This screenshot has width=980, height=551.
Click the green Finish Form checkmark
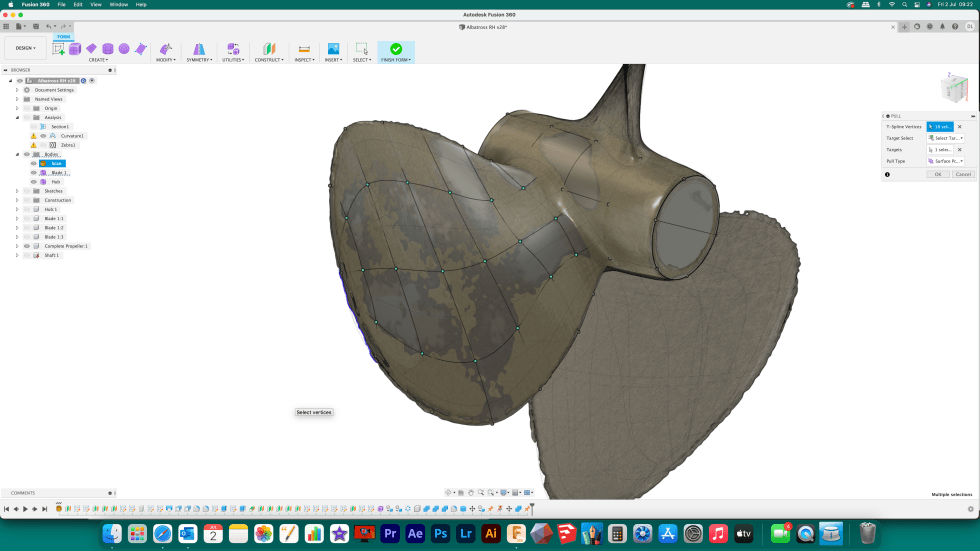click(x=396, y=49)
